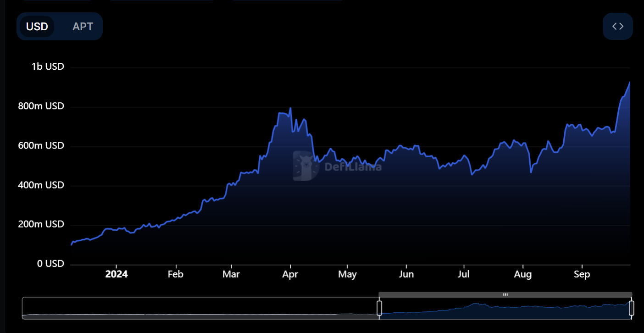Click the 400m USD axis label

(x=41, y=185)
